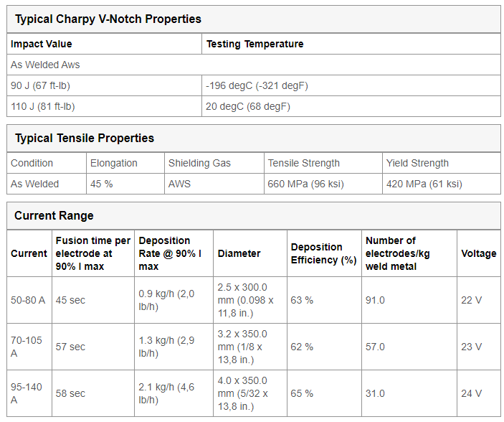504x422 pixels.
Task: Click the Typical Charpy V-Notch Properties heading
Action: [x=108, y=19]
